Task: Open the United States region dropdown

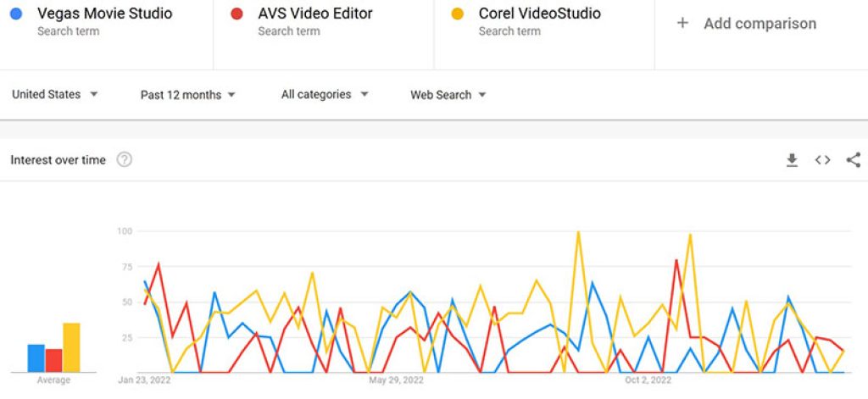Action: 54,94
